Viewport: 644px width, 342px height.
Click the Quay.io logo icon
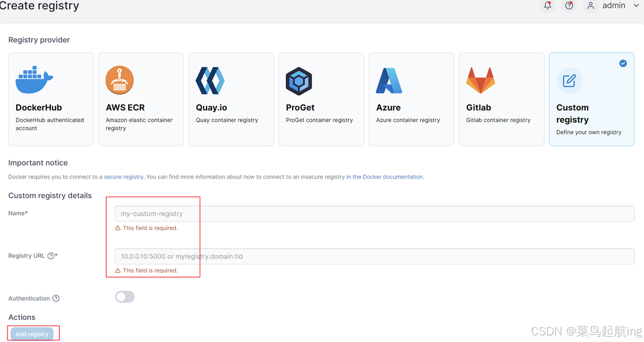pyautogui.click(x=210, y=80)
